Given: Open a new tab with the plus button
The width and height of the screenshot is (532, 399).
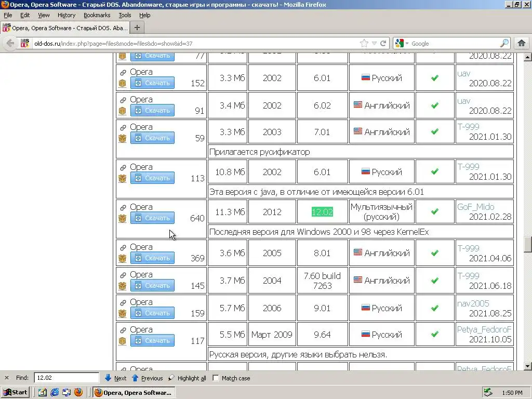Looking at the screenshot, I should point(137,28).
